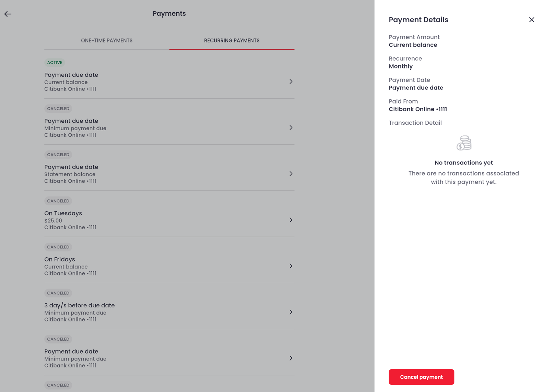
Task: Open details for the On Tuesdays payment
Action: (x=291, y=220)
